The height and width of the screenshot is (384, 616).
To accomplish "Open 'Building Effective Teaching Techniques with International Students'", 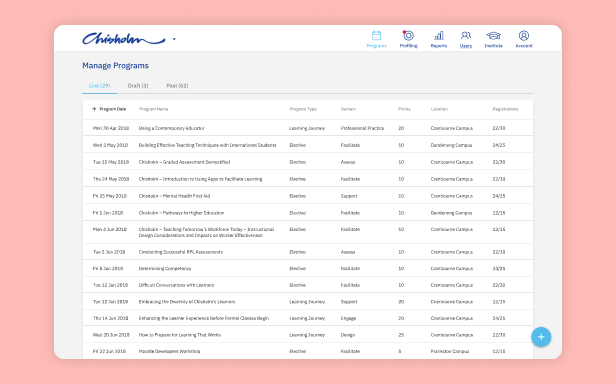I will [207, 145].
